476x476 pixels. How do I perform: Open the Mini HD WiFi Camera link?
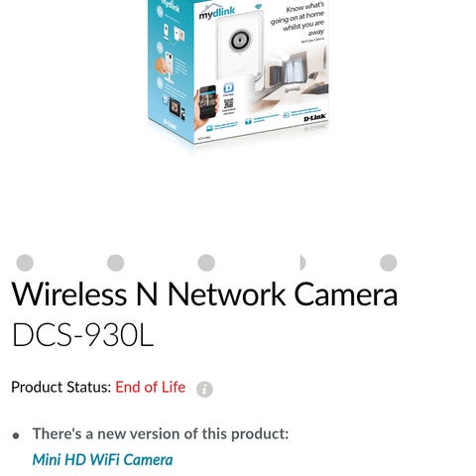(x=102, y=460)
